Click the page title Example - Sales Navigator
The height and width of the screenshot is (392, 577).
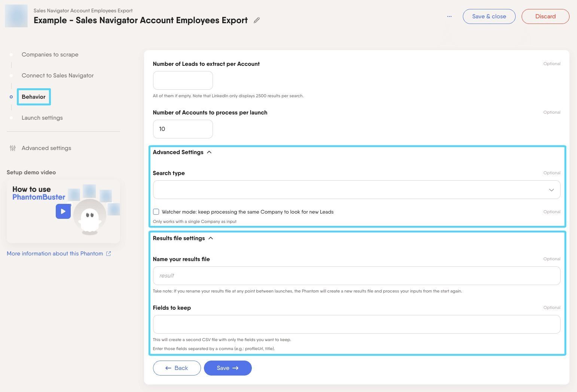(141, 20)
